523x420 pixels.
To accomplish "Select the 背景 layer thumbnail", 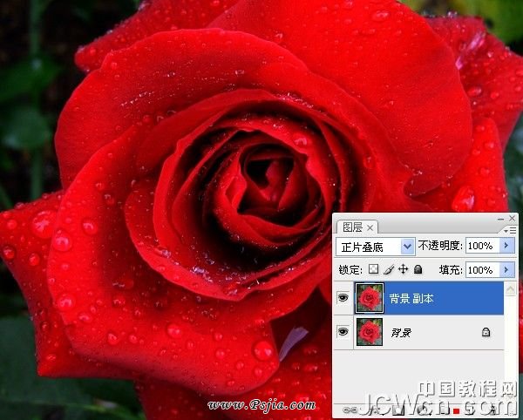I will tap(370, 332).
